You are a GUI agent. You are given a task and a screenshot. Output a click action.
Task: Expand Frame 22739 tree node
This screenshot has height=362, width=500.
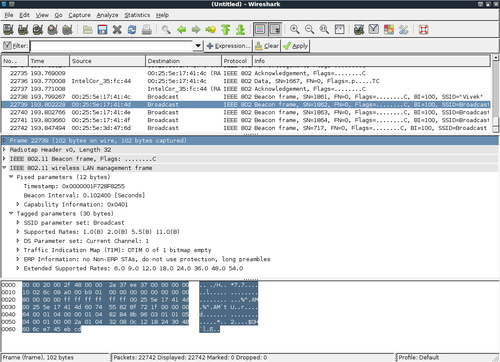pyautogui.click(x=4, y=141)
